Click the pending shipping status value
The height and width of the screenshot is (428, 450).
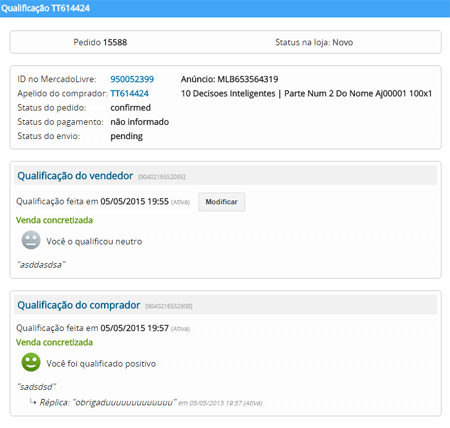point(127,136)
